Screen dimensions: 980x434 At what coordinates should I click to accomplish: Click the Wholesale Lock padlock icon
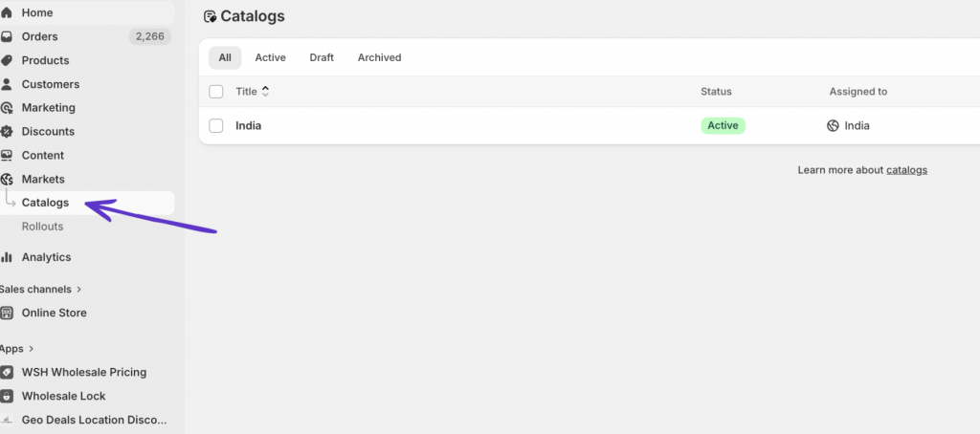[7, 396]
